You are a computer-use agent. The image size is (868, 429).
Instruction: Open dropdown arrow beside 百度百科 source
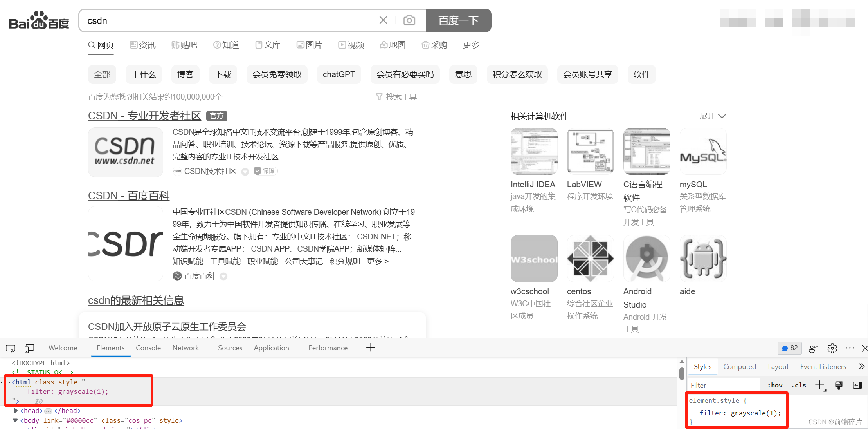[223, 277]
